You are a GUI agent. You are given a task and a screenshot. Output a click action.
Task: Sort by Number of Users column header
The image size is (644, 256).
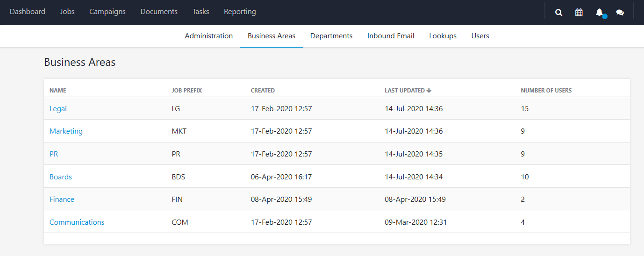[546, 91]
